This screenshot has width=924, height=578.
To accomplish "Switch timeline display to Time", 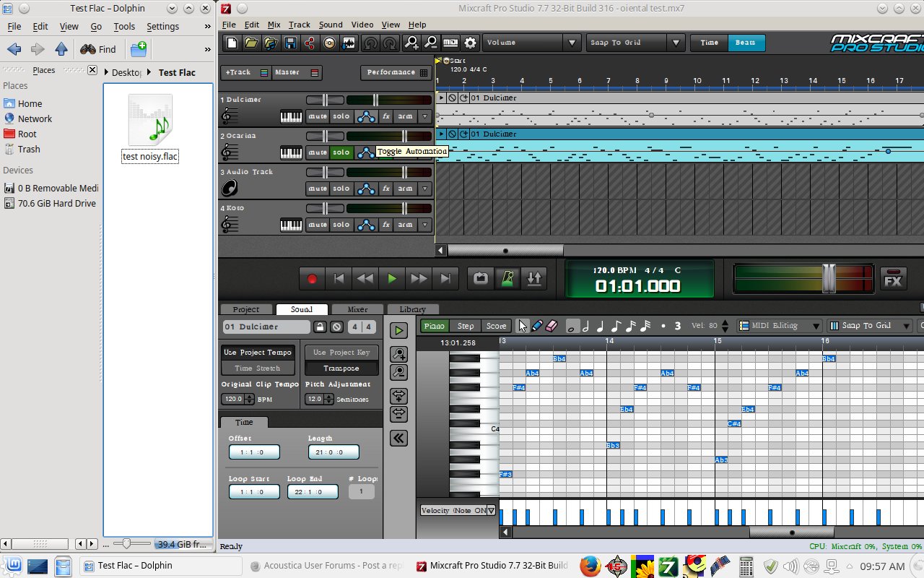I will tap(709, 43).
